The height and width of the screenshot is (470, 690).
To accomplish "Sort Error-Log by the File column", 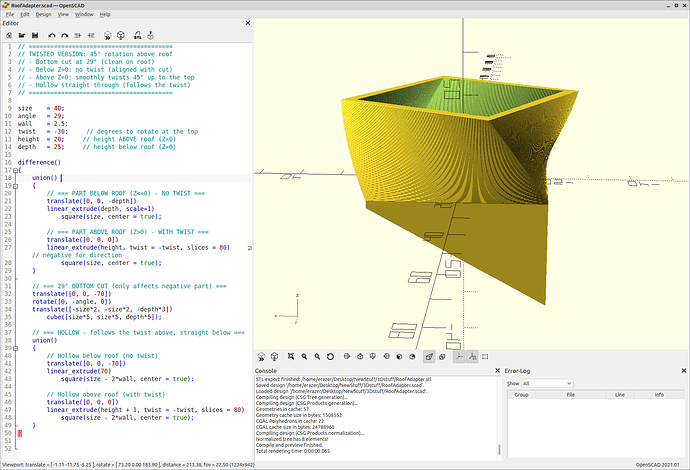I will coord(570,395).
